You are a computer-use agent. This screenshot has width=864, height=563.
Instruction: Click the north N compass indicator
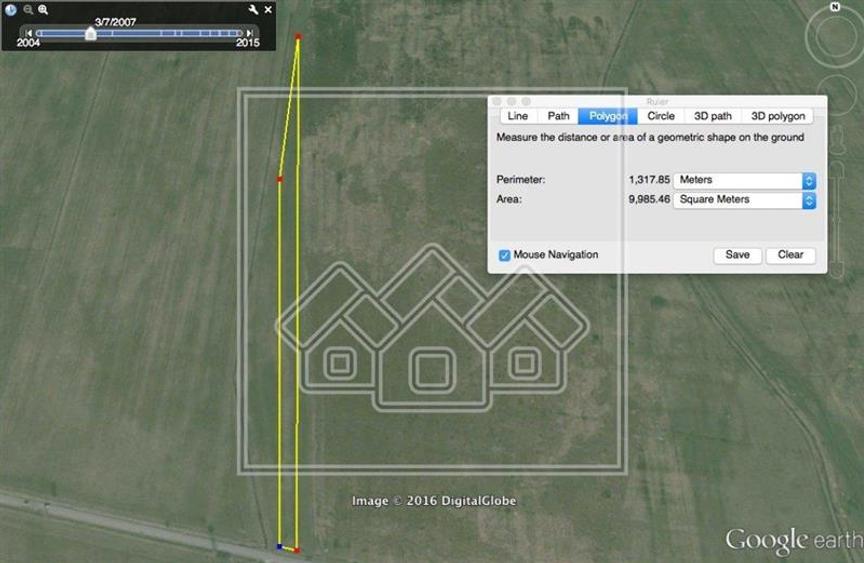(835, 7)
